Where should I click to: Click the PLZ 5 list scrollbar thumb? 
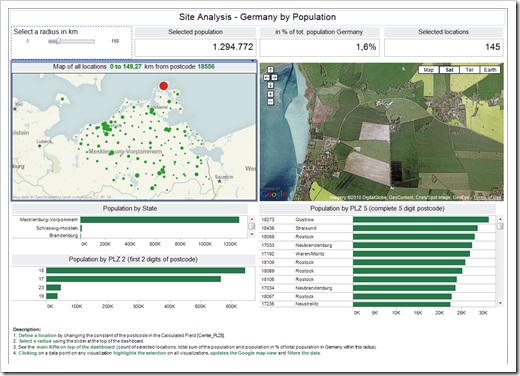500,226
